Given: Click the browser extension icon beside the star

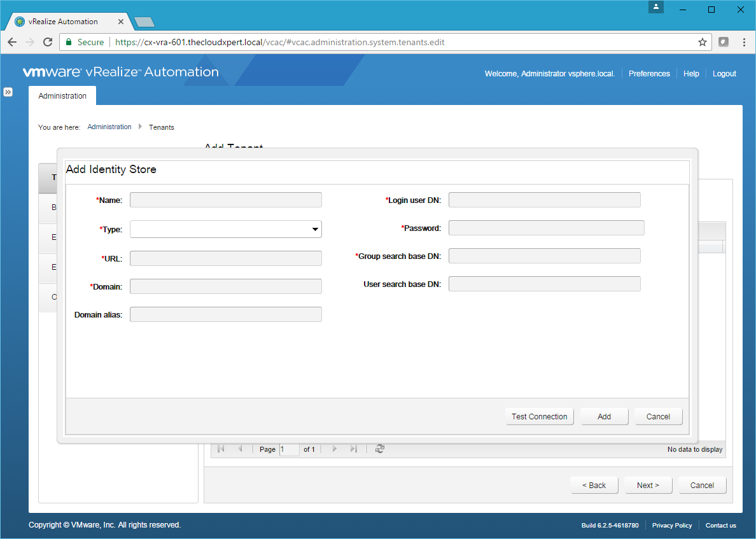Looking at the screenshot, I should (x=724, y=42).
